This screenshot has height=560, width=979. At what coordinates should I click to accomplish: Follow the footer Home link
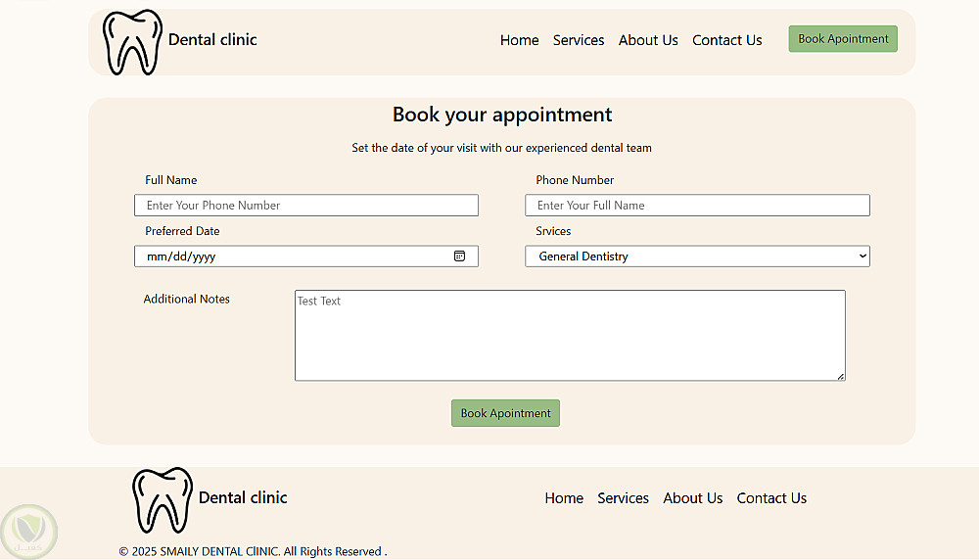click(564, 498)
